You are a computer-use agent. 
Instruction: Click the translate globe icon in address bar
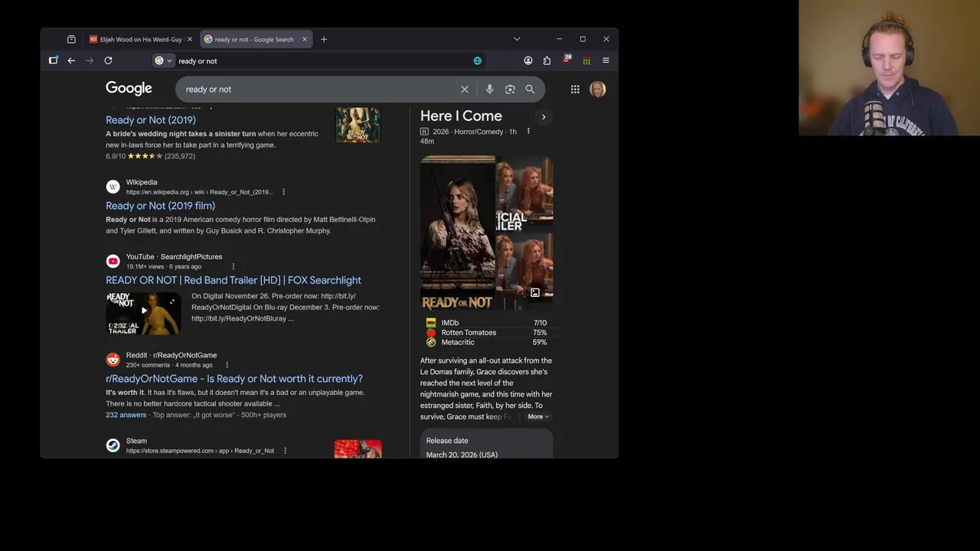tap(477, 60)
